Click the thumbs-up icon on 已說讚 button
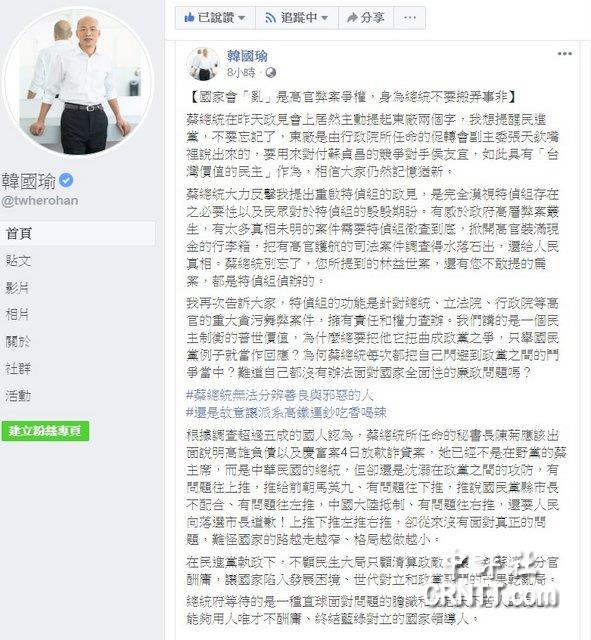 tap(189, 18)
